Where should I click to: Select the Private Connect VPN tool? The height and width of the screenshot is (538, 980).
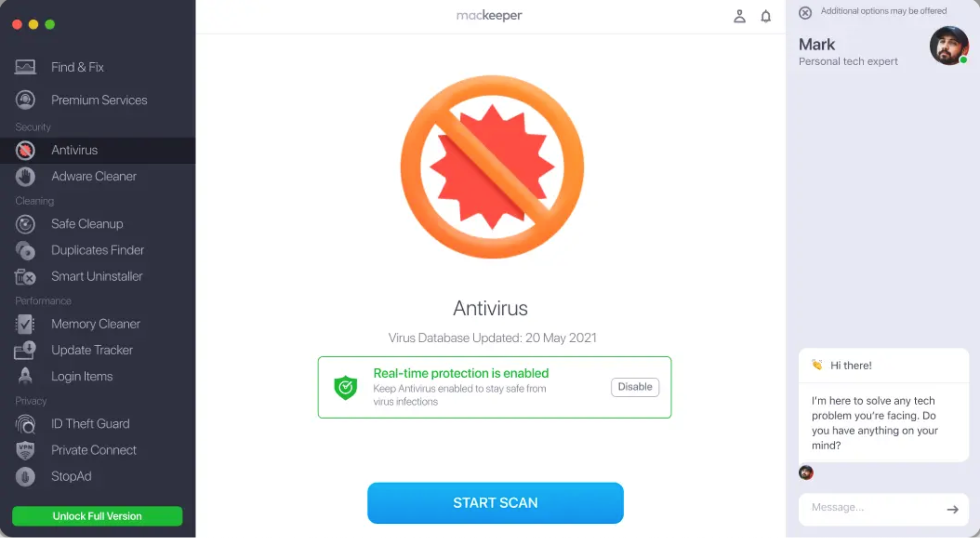point(93,450)
